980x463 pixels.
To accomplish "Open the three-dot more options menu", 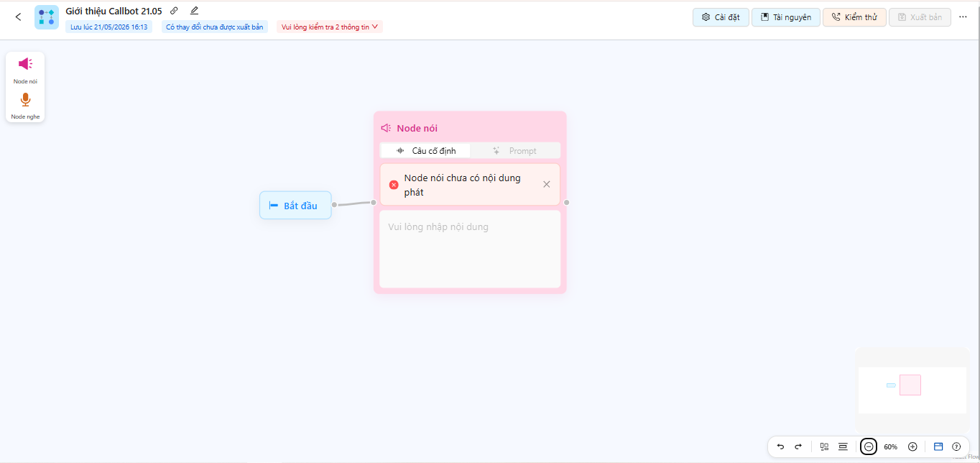I will point(963,17).
